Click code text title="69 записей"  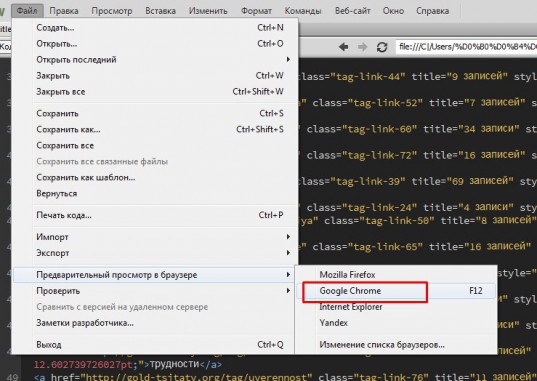(x=462, y=181)
